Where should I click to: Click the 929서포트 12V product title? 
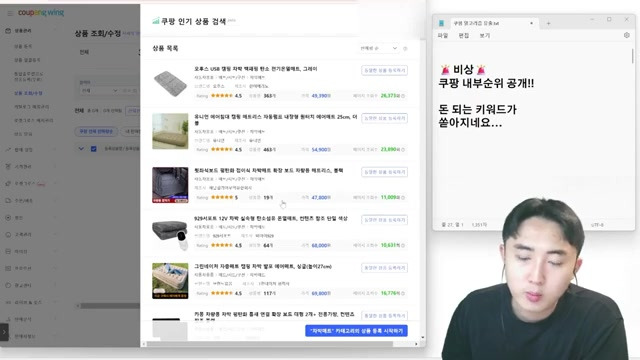click(x=271, y=219)
